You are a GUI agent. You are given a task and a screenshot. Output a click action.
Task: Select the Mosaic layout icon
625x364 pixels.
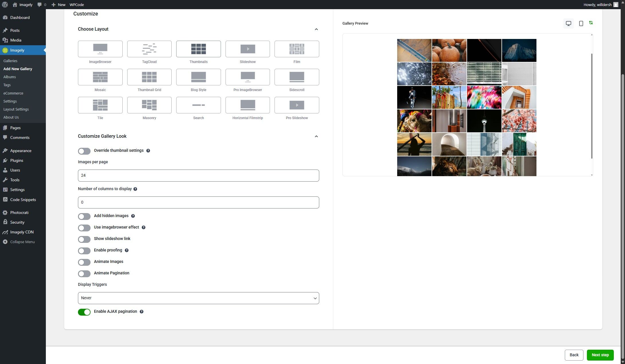(x=100, y=77)
